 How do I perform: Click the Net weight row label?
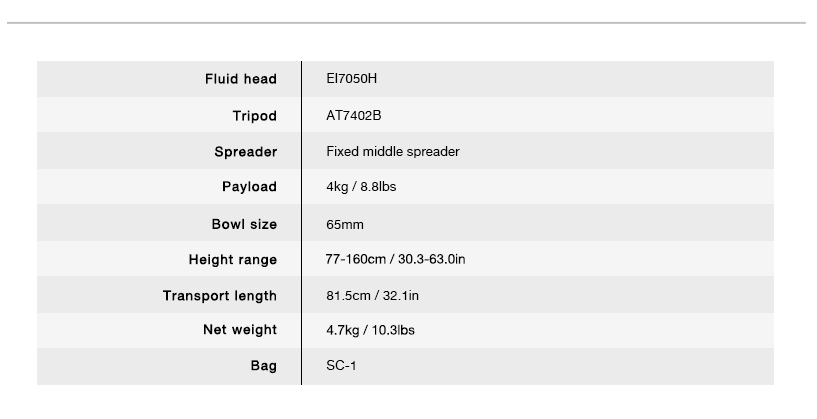240,330
